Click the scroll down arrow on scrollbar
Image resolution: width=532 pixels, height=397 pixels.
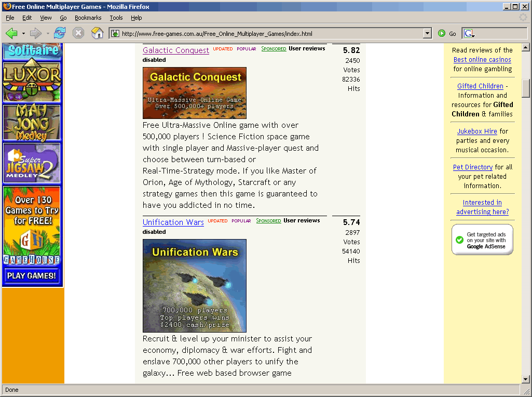point(526,379)
